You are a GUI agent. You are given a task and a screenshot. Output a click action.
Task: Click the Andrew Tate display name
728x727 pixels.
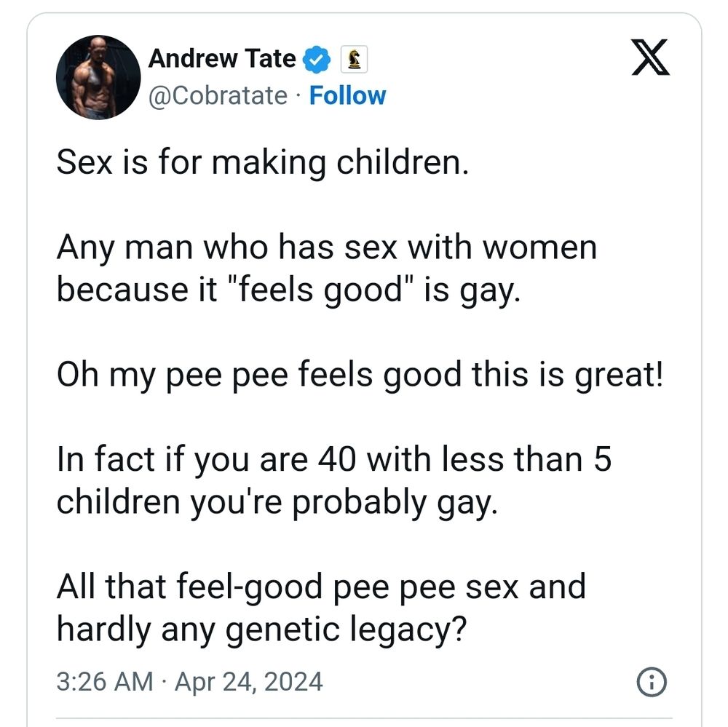[x=222, y=59]
